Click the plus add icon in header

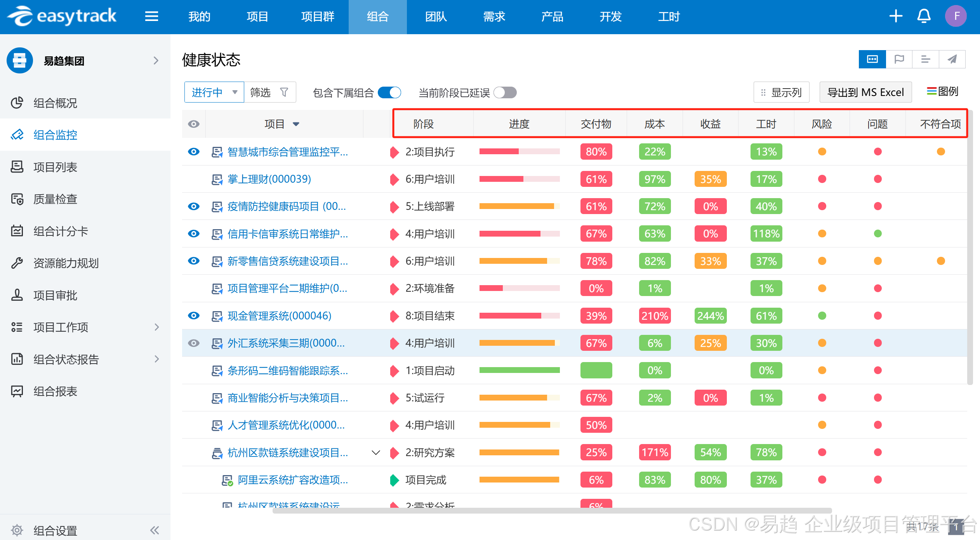[x=895, y=16]
